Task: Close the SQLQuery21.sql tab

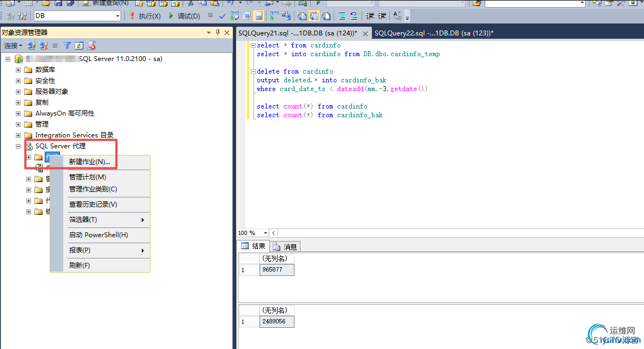Action: [365, 34]
